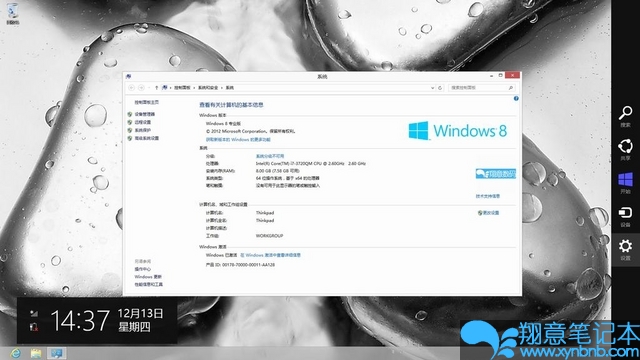640x360 pixels.
Task: Open the Windows 更新 link in left pane
Action: (148, 277)
